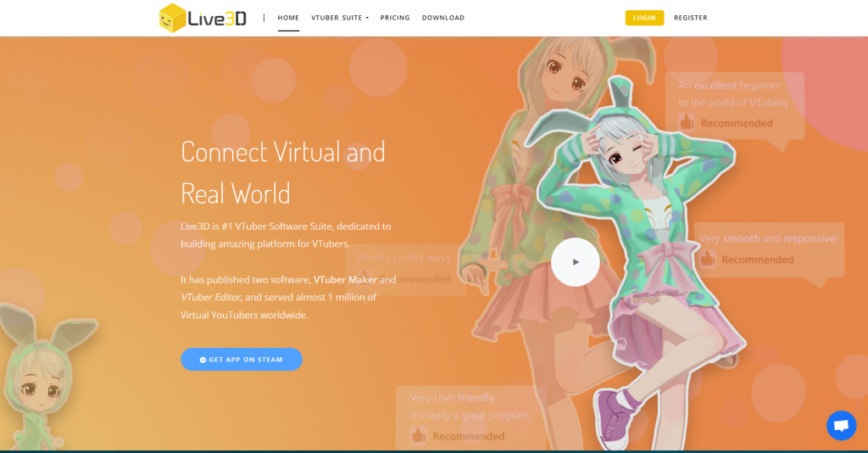868x453 pixels.
Task: Open the REGISTER link
Action: click(691, 18)
